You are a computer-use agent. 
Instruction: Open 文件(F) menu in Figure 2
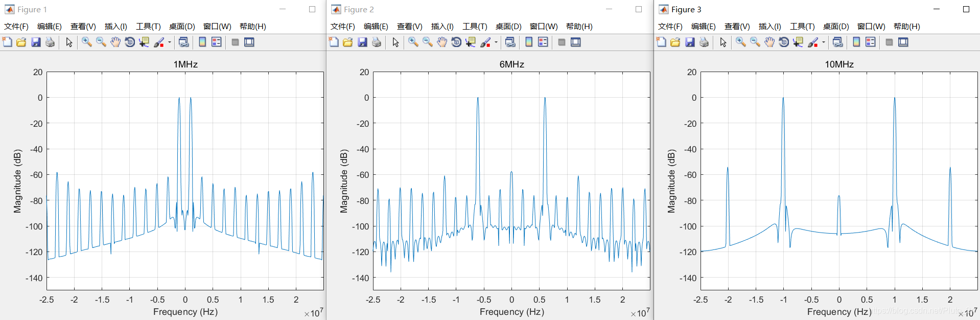pyautogui.click(x=343, y=27)
